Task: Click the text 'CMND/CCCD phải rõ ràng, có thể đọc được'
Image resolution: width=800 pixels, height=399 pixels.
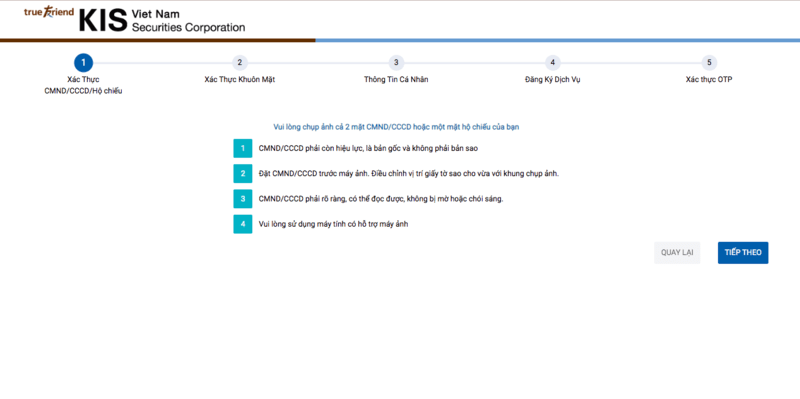Action: [381, 199]
